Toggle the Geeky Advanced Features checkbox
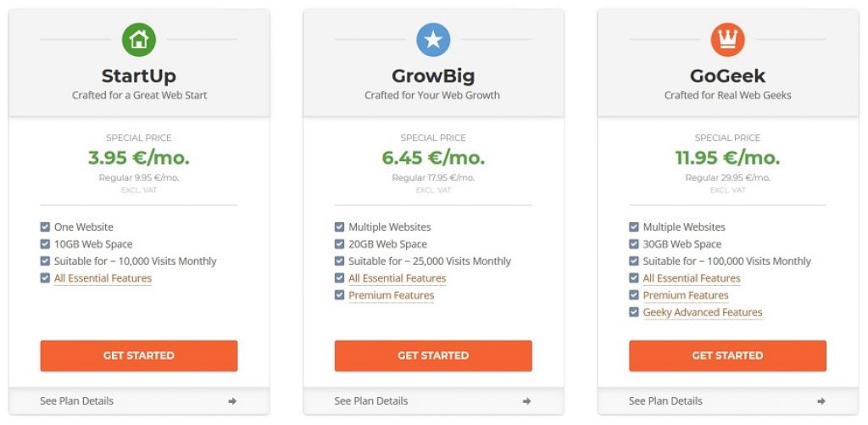This screenshot has height=425, width=868. (x=634, y=312)
